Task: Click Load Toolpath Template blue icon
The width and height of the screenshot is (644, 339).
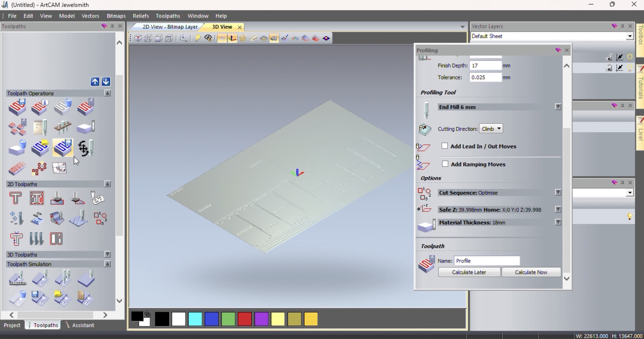Action: [40, 148]
